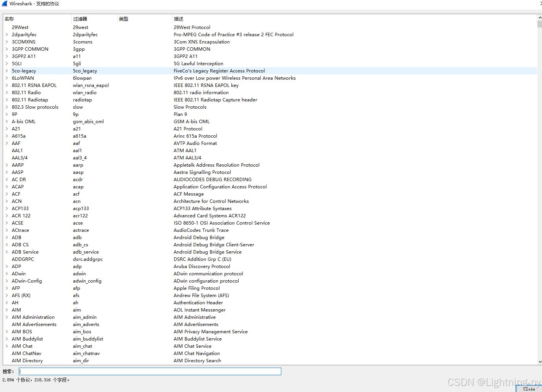This screenshot has height=392, width=542.
Task: Expand the AARP protocol tree node
Action: point(6,165)
